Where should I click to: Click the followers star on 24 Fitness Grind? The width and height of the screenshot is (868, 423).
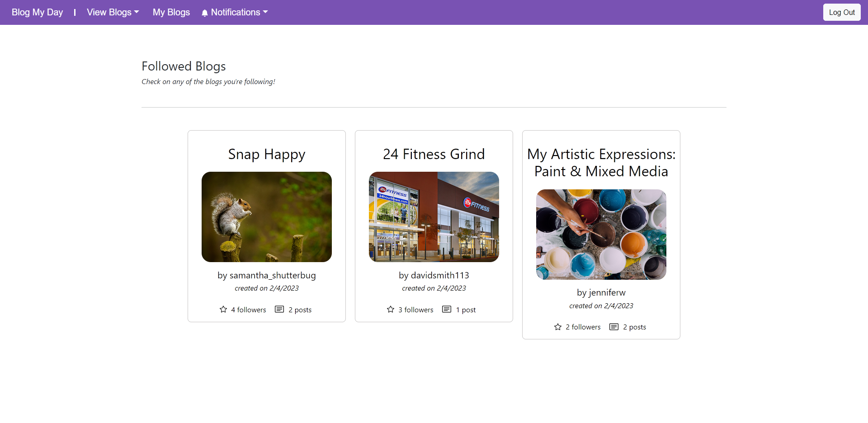coord(390,309)
